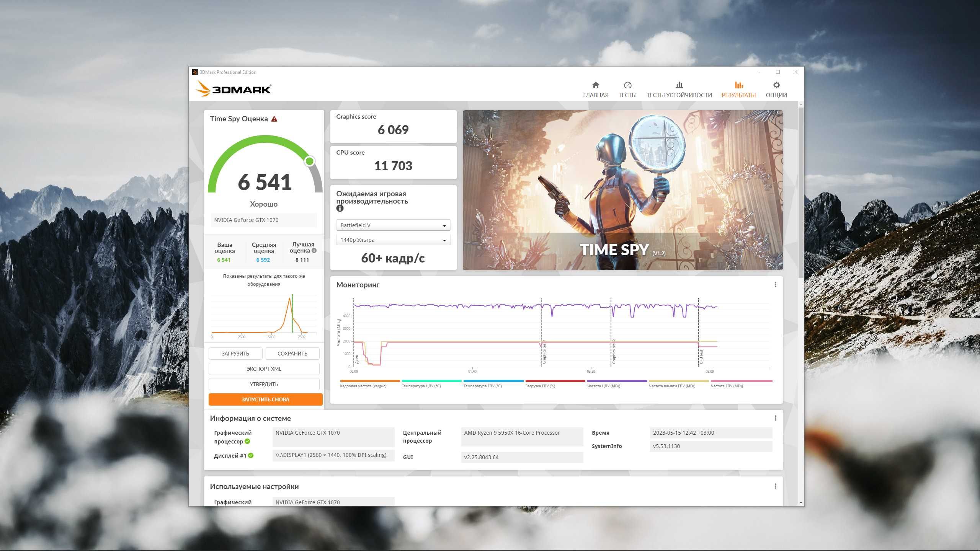
Task: Click the overall score 6 541 on the gauge
Action: coord(265,182)
